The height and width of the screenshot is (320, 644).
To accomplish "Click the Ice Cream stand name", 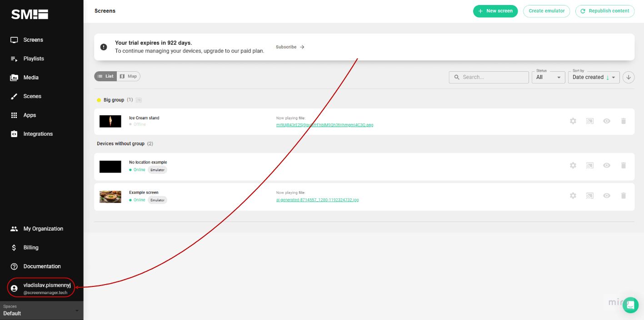I will tap(144, 118).
